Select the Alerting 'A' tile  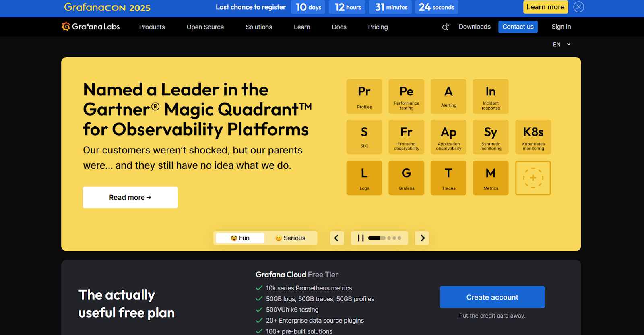(x=448, y=96)
